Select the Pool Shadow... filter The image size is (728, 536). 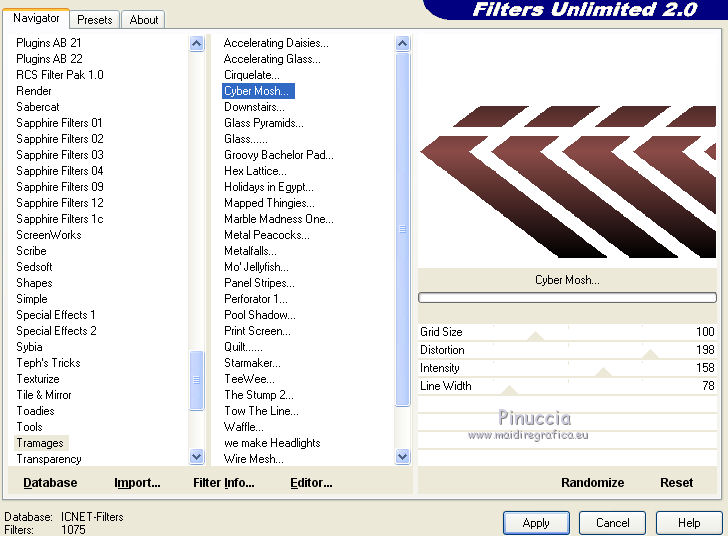point(260,315)
